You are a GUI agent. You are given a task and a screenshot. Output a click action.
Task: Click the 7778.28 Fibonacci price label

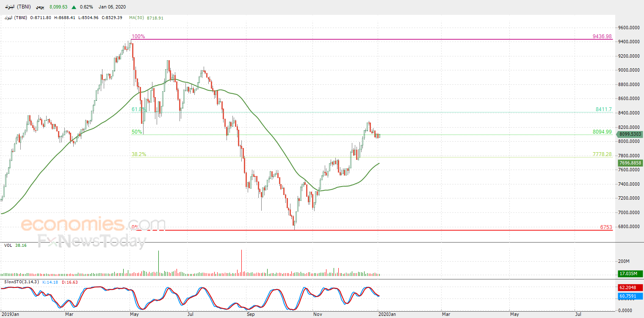pos(603,154)
